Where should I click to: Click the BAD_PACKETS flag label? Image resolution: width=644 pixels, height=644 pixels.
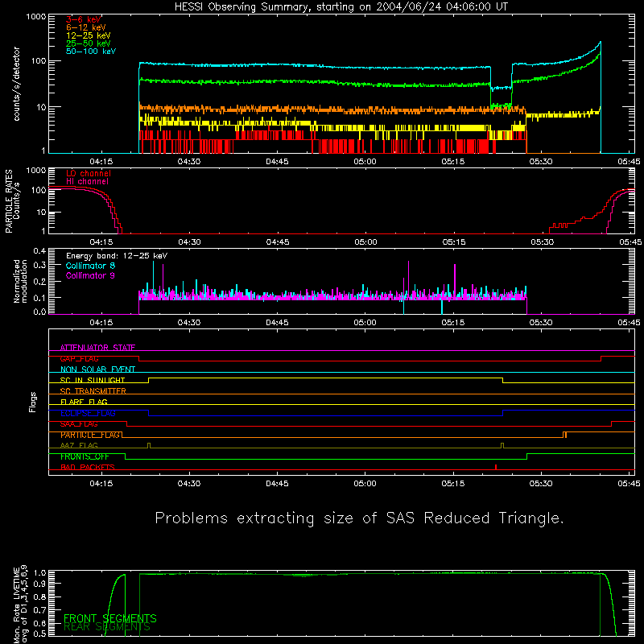(88, 468)
